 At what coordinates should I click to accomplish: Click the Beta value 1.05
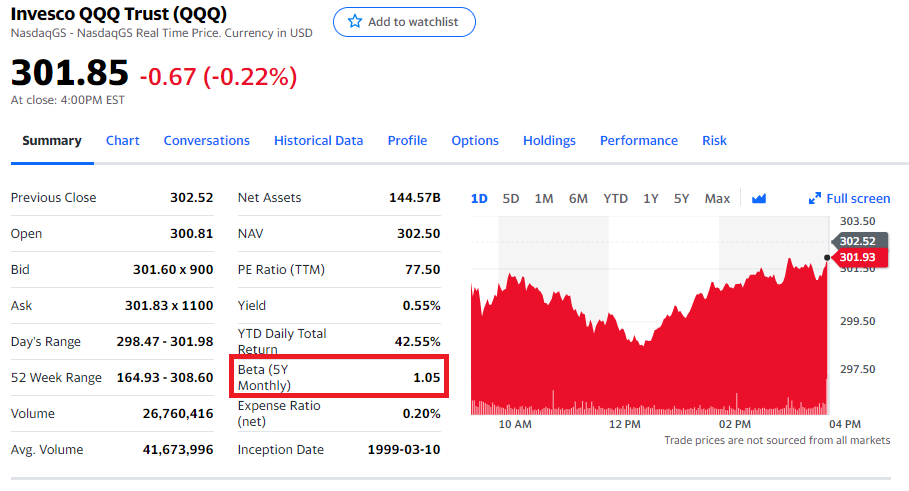427,377
